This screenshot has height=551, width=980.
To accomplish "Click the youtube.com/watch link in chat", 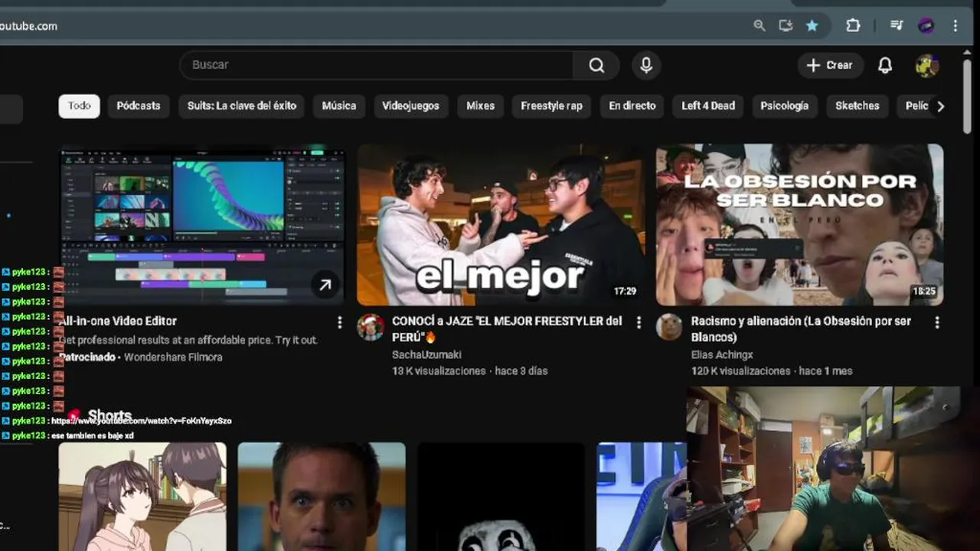I will (x=141, y=421).
